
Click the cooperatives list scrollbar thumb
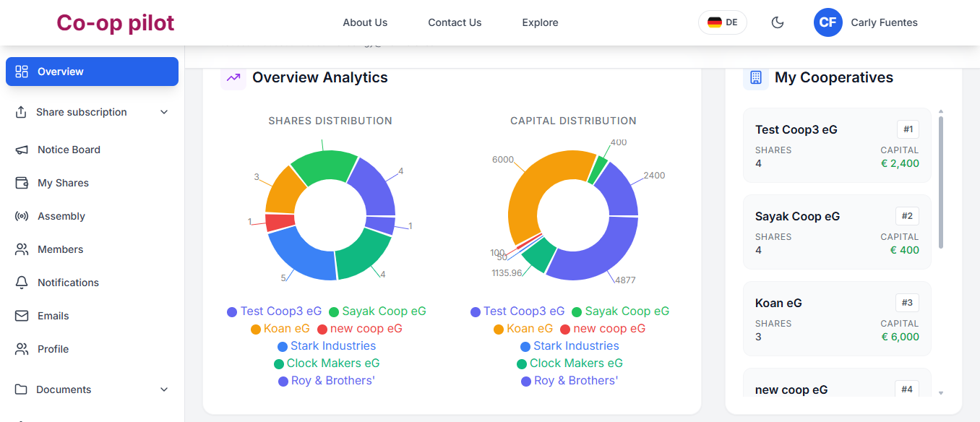point(941,182)
